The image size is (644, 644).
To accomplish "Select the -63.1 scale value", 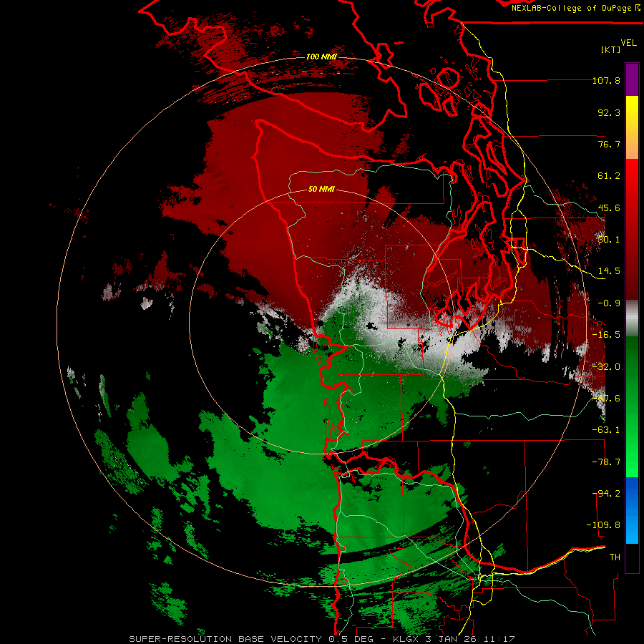I will [606, 430].
